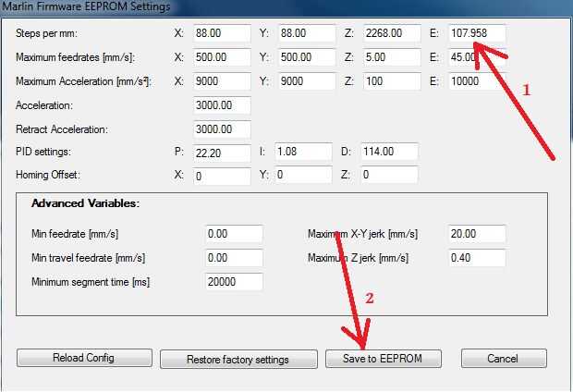Click the Maximum feedrates [mm/s] label

[75, 57]
